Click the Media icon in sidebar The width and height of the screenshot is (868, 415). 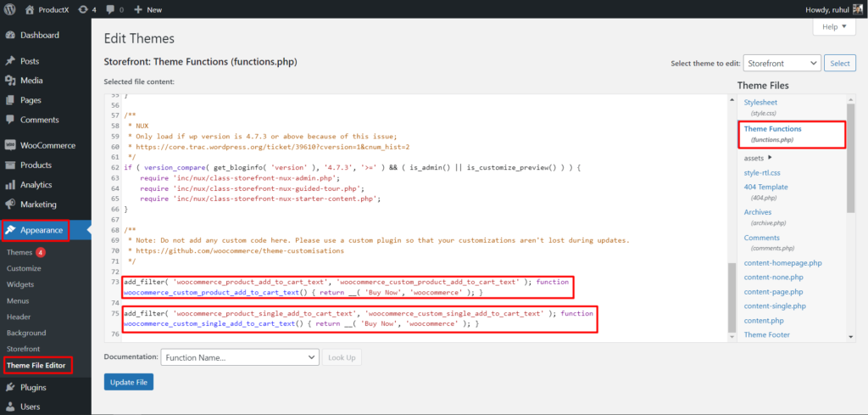pos(10,81)
